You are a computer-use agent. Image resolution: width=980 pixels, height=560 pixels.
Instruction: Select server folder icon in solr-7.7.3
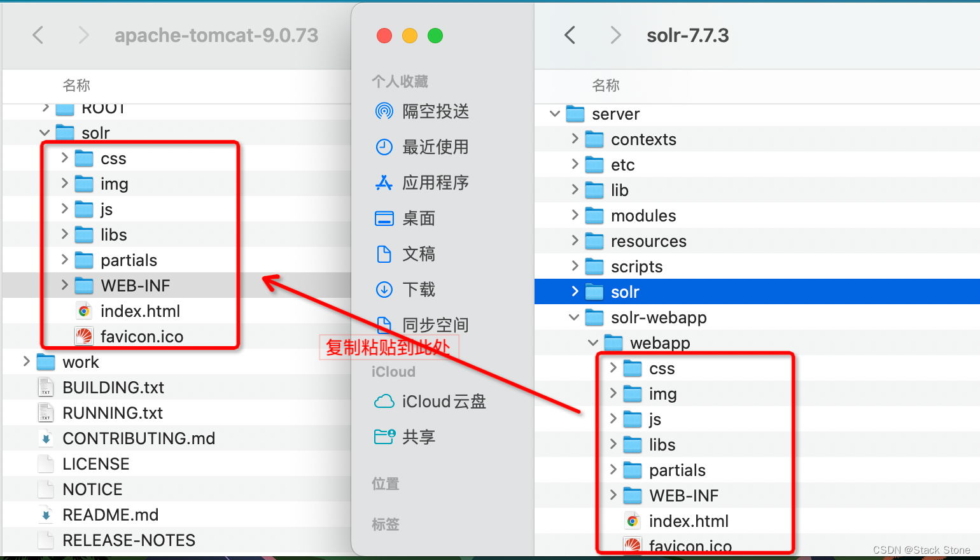(575, 114)
